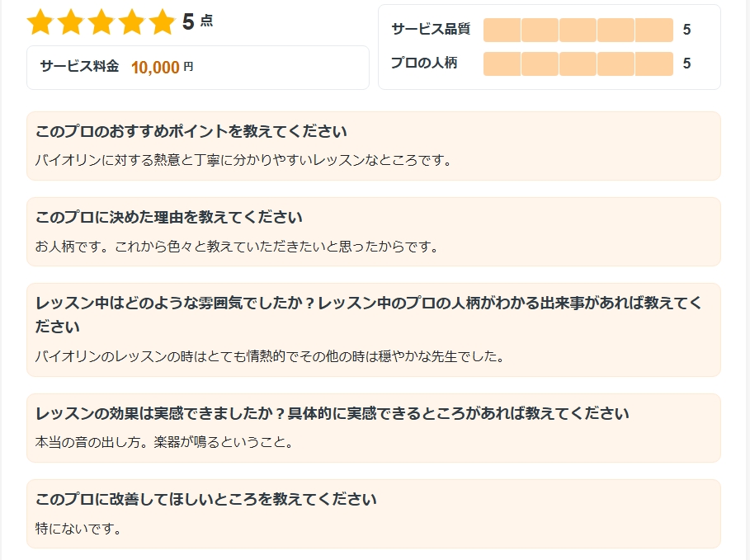This screenshot has height=560, width=750.
Task: Click the バイオリンのレッスンの時 answer text
Action: click(x=270, y=357)
